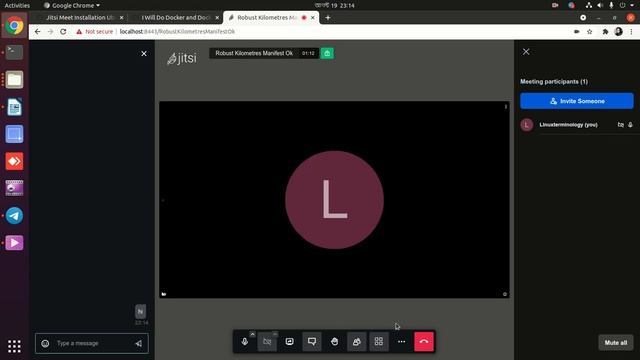Toggle the participants pane from the toolbar
The image size is (640, 360).
pyautogui.click(x=357, y=342)
